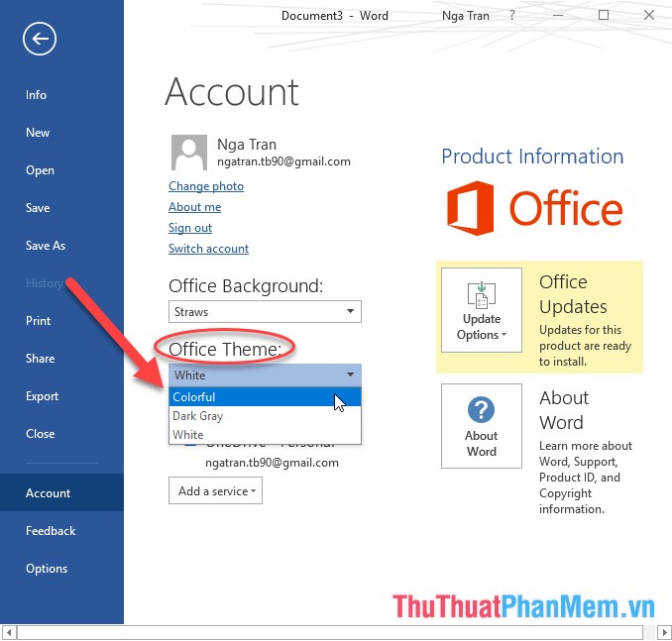Click the Product Information heading
672x641 pixels.
[532, 157]
